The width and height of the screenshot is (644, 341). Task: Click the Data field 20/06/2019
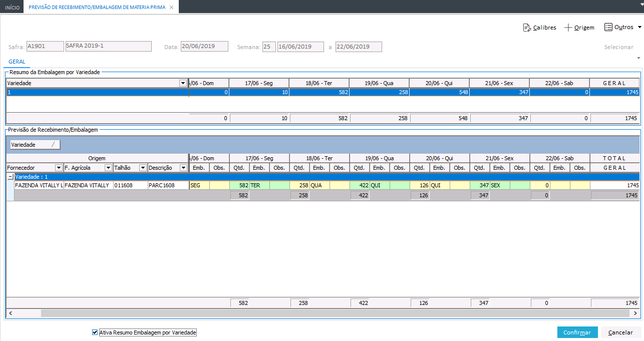click(x=204, y=47)
